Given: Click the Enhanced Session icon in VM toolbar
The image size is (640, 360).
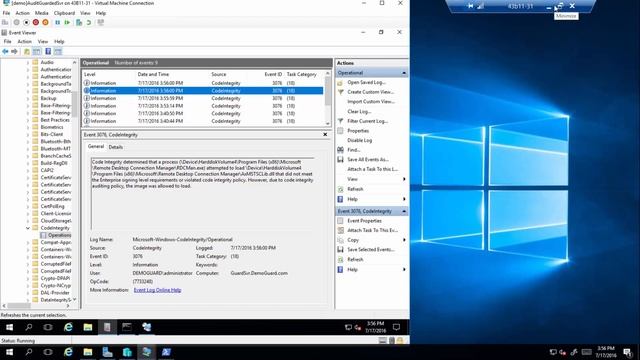Looking at the screenshot, I should tap(100, 22).
